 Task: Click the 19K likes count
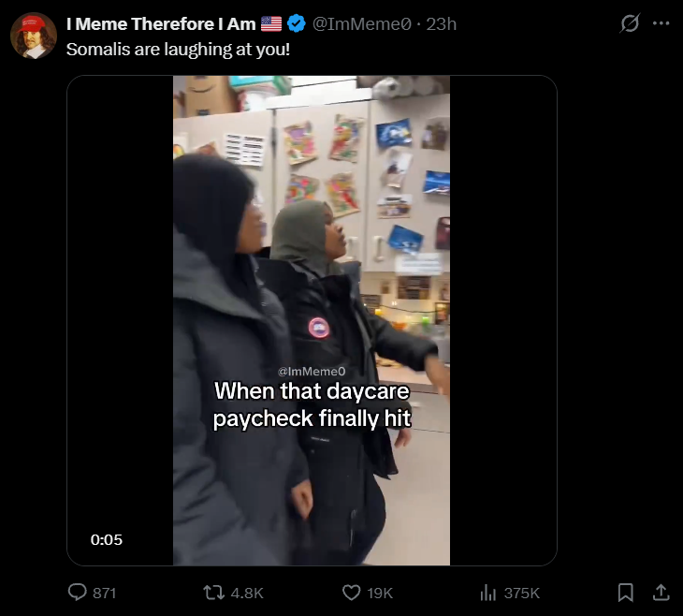380,593
